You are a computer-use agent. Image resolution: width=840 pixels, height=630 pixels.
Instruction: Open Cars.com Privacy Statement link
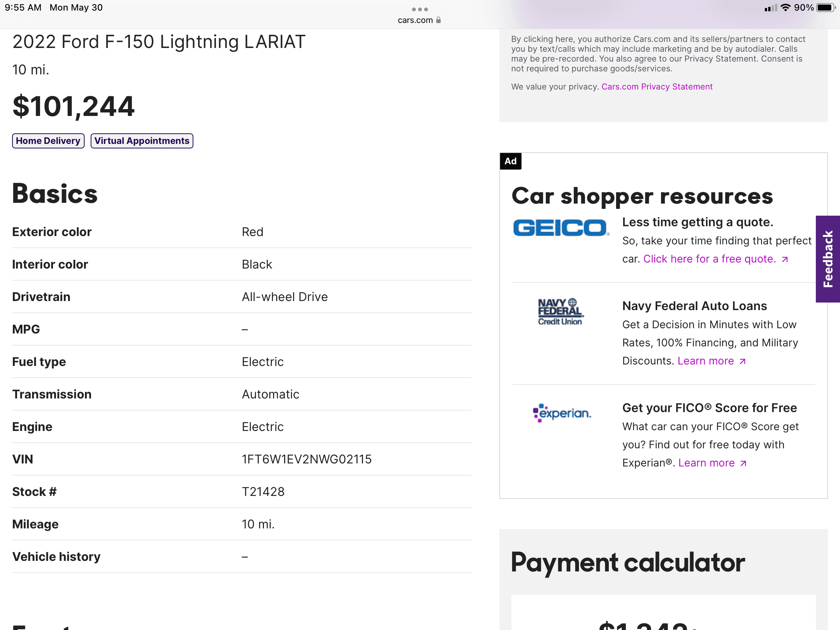click(x=656, y=86)
